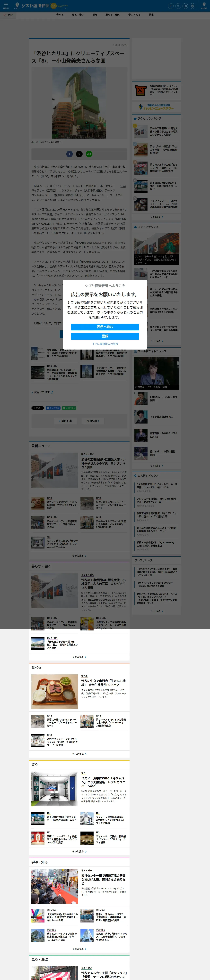Open the Radimo app dog icon banner
The width and height of the screenshot is (210, 980).
(x=156, y=90)
